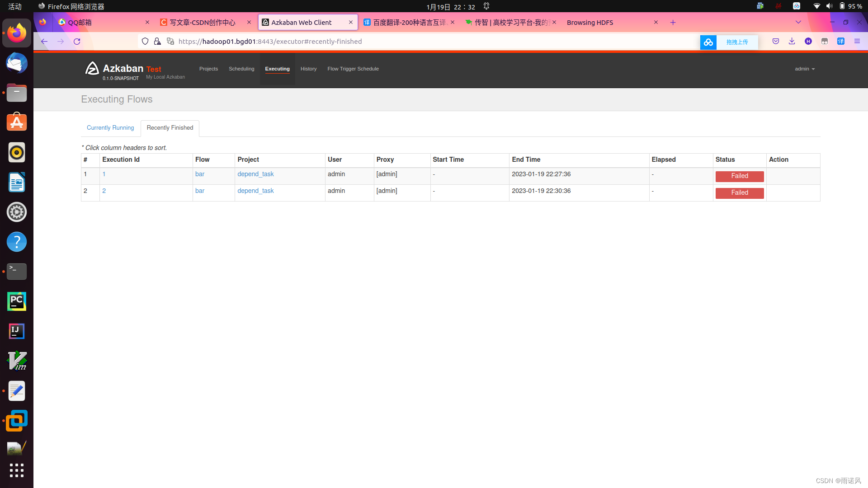
Task: Open depend_task project in first row
Action: 255,174
